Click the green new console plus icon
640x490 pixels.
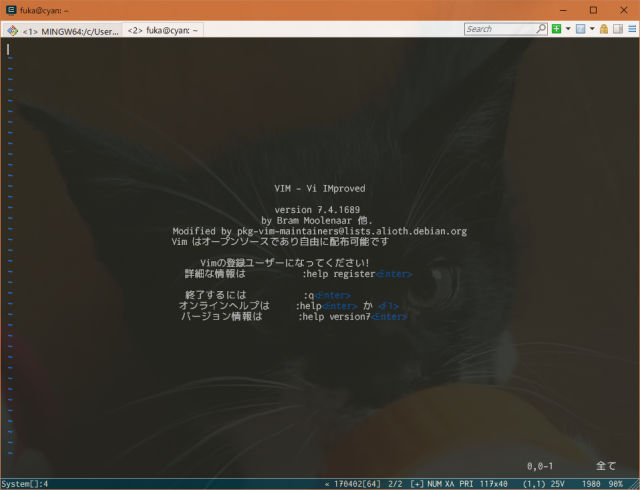[x=556, y=29]
